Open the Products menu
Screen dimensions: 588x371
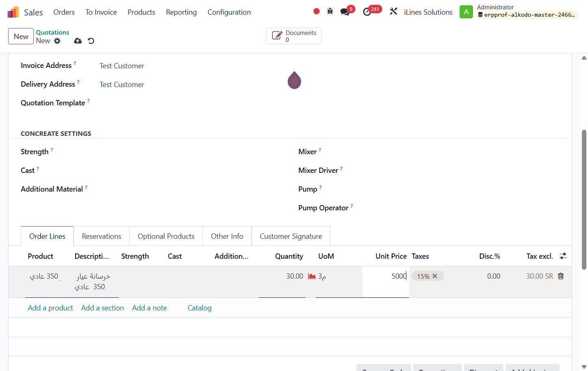click(141, 12)
